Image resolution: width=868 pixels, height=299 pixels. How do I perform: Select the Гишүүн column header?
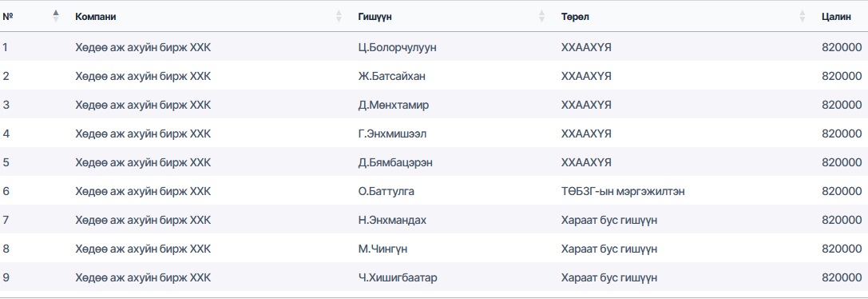tap(375, 17)
